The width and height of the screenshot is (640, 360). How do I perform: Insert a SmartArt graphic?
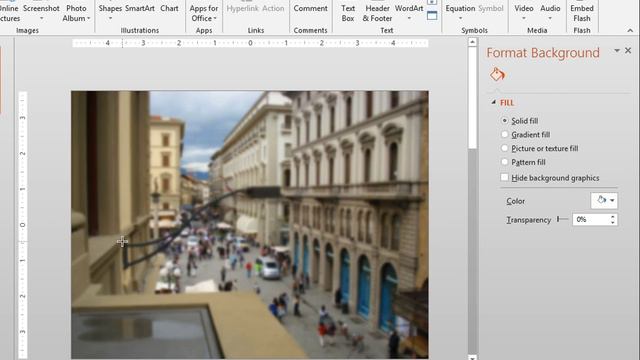140,8
